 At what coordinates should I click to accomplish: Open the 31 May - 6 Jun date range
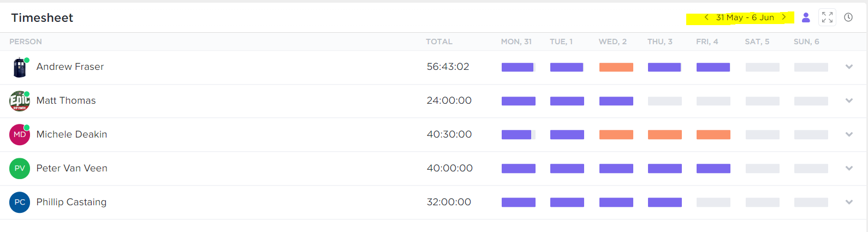(x=745, y=17)
